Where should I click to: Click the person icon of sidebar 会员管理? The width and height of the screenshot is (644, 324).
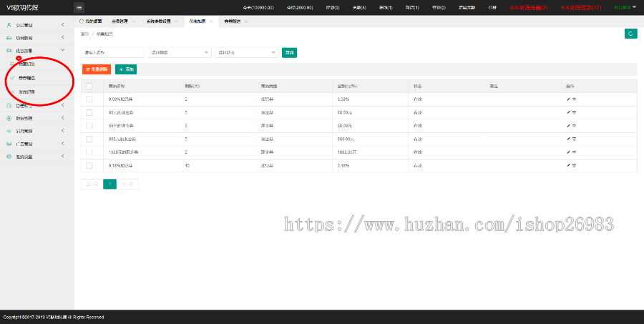pos(9,25)
